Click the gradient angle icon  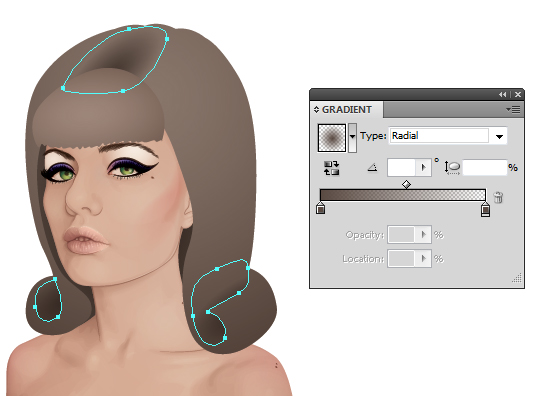click(372, 167)
